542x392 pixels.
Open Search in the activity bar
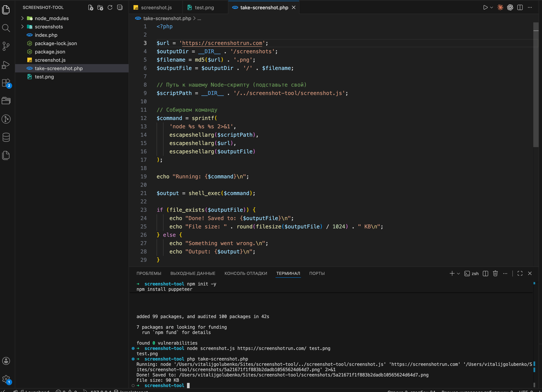6,28
